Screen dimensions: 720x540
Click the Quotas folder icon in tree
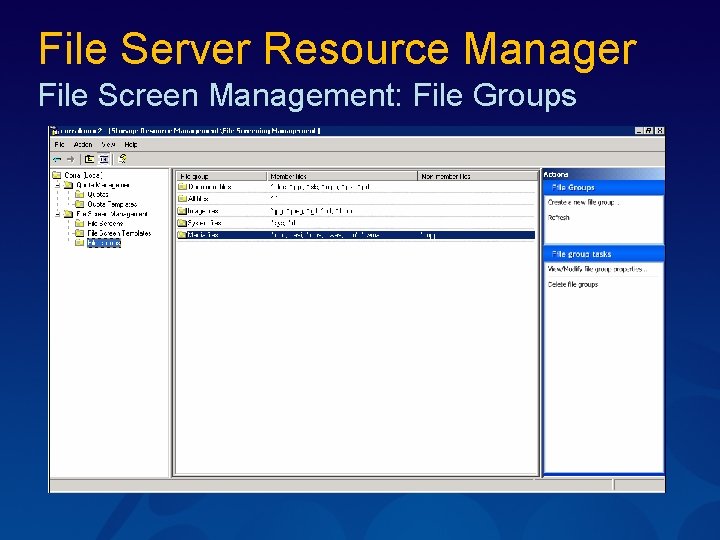[x=80, y=194]
